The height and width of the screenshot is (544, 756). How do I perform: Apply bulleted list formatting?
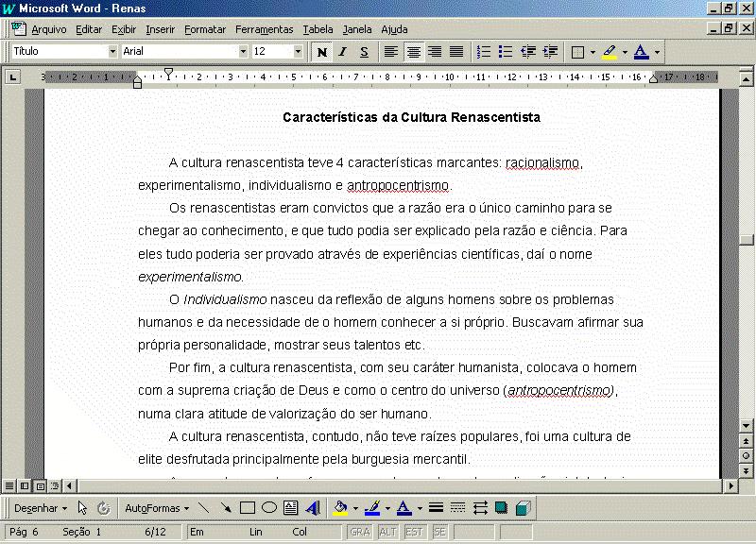[x=506, y=52]
